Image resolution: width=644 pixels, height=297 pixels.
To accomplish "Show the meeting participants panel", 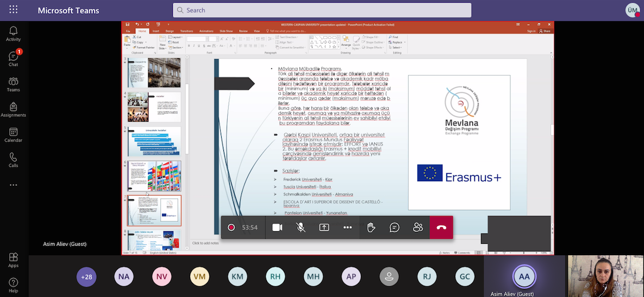I will [418, 228].
